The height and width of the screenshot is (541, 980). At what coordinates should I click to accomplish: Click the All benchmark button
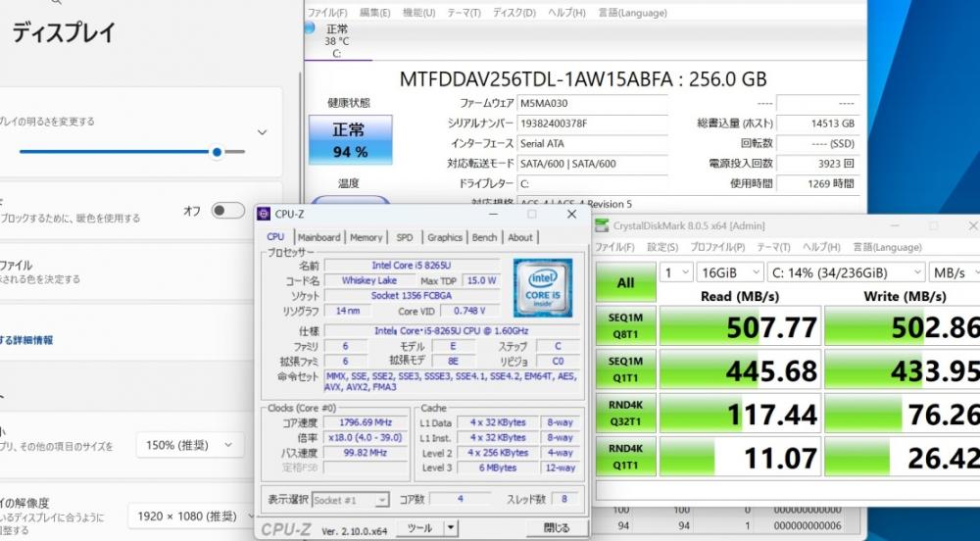(x=625, y=282)
